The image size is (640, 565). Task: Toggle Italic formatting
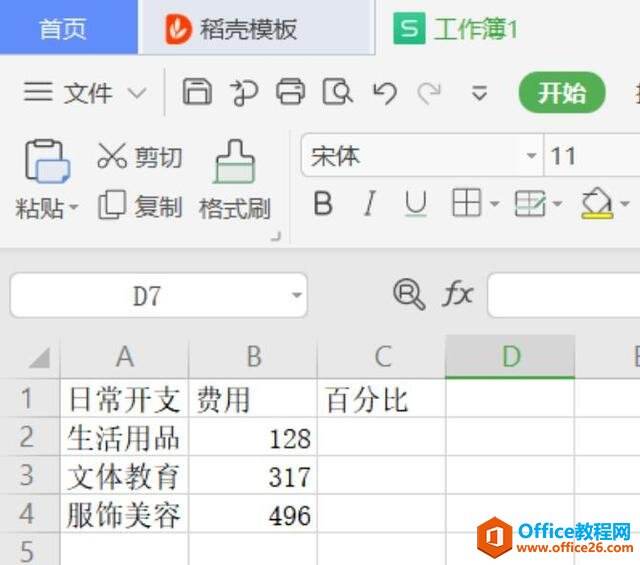370,203
